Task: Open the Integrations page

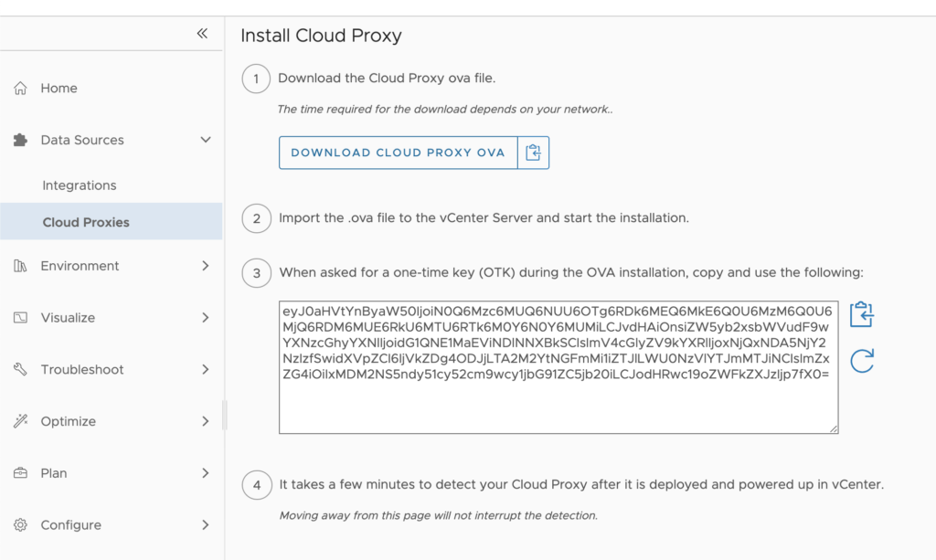Action: [x=80, y=185]
